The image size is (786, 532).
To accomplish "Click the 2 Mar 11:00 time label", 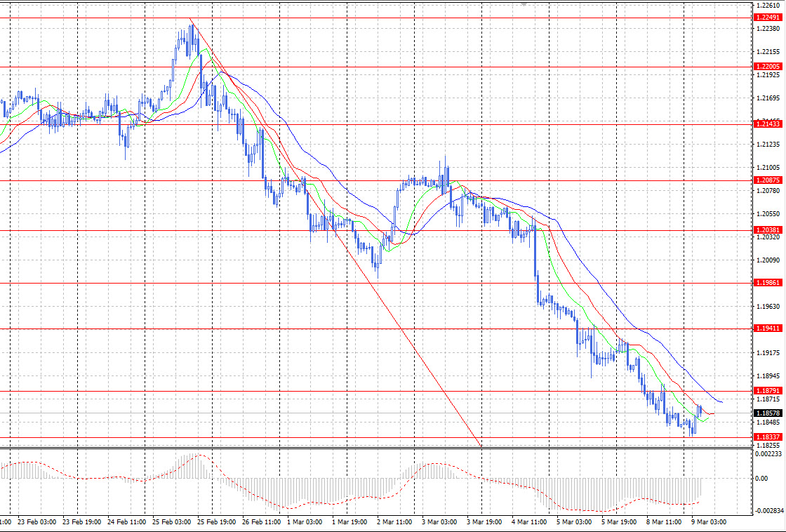I will [x=394, y=522].
